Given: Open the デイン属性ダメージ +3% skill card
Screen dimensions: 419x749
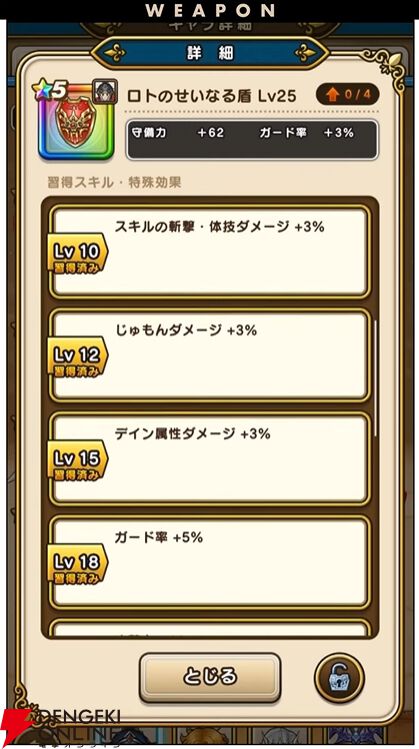Looking at the screenshot, I should tap(210, 459).
